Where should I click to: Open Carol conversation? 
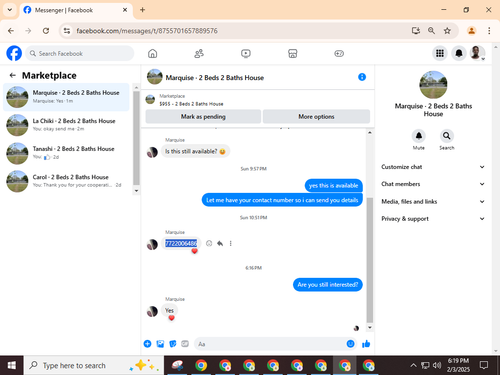pyautogui.click(x=66, y=181)
